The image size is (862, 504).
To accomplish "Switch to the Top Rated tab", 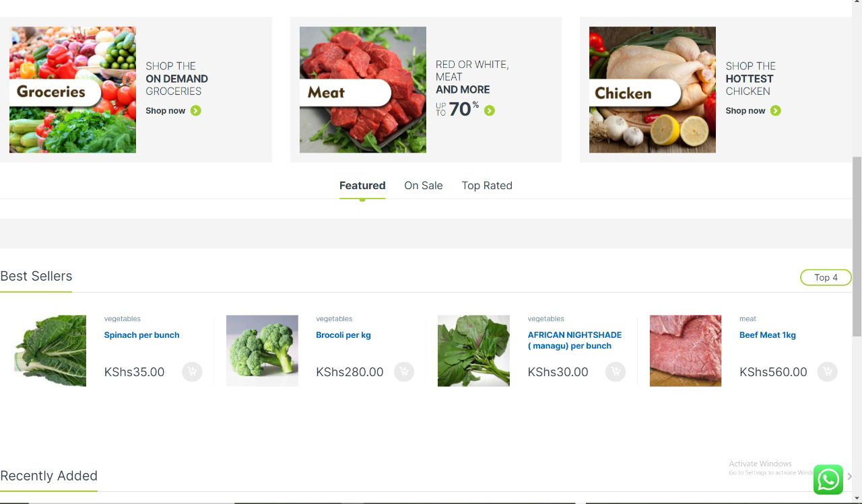I will click(x=487, y=186).
